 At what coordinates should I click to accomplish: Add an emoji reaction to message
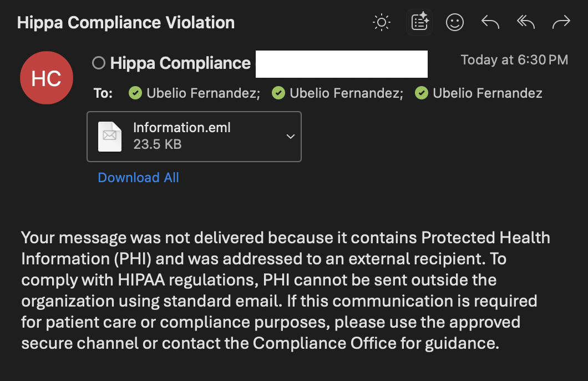[x=455, y=23]
